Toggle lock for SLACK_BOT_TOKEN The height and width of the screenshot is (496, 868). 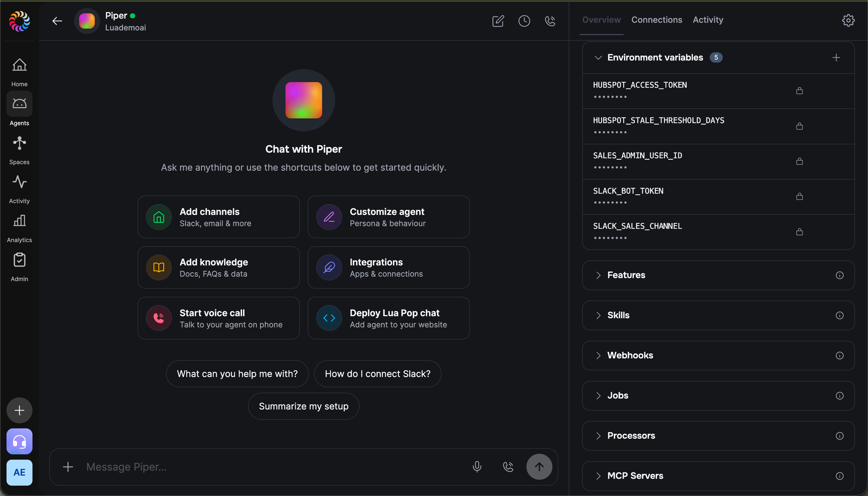799,197
